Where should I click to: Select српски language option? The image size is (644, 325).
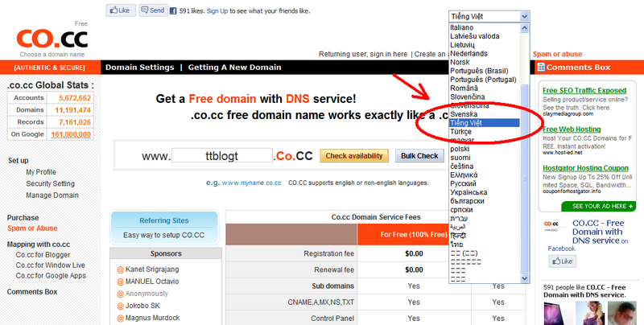(x=461, y=209)
